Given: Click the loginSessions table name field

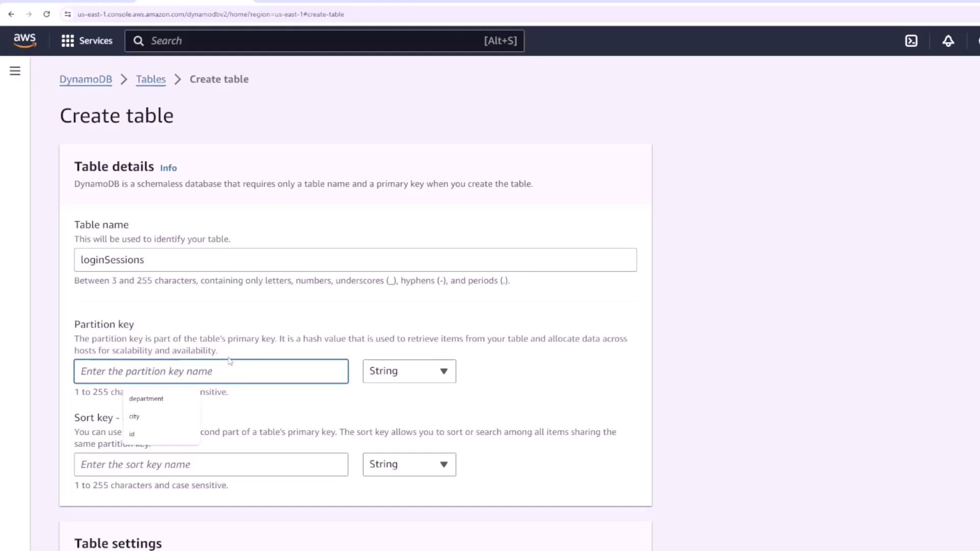Looking at the screenshot, I should tap(355, 260).
